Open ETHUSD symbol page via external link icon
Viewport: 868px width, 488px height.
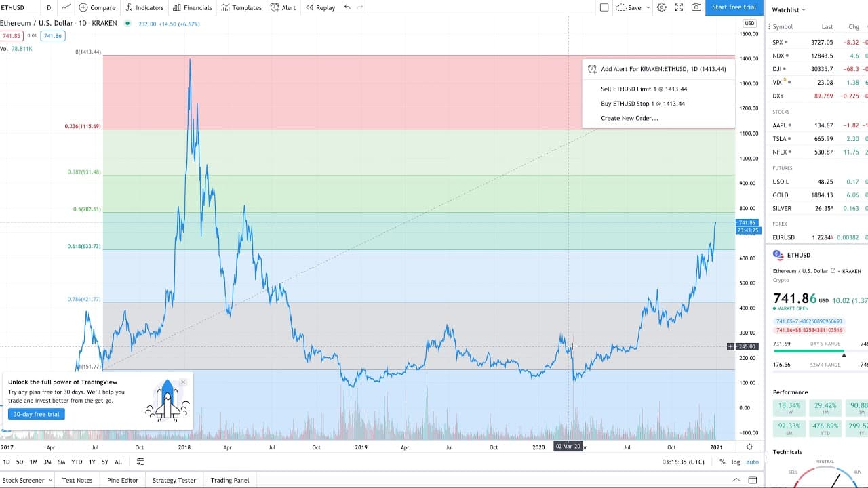point(833,271)
